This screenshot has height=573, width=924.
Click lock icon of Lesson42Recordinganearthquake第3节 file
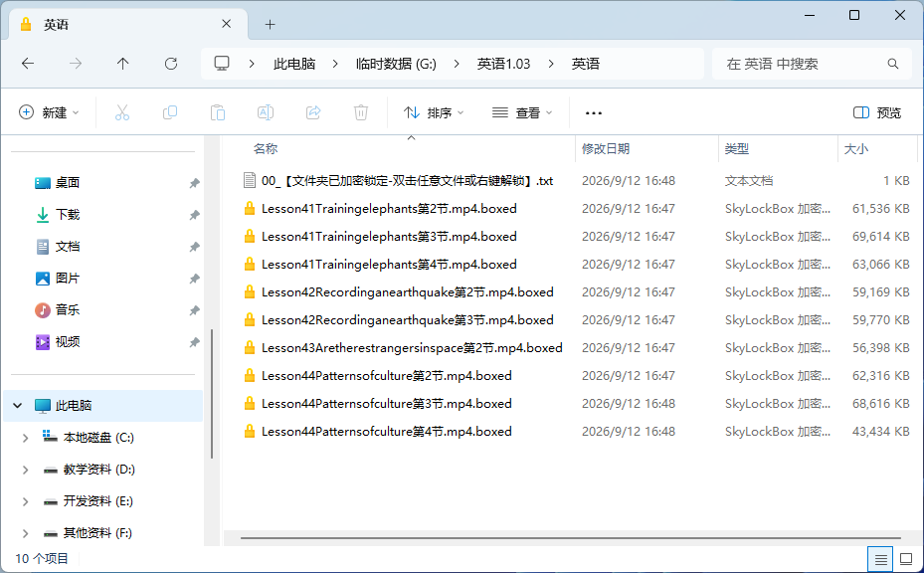[250, 320]
